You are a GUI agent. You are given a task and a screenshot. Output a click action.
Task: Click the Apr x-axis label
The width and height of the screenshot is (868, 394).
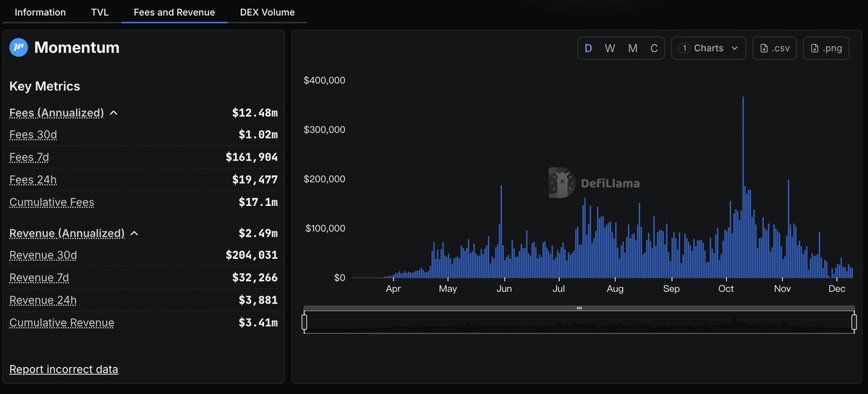pos(393,288)
